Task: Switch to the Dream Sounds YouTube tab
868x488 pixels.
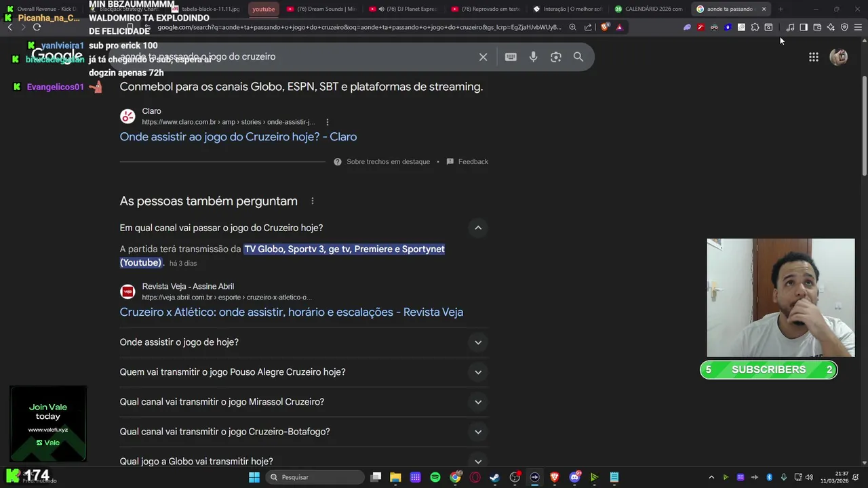Action: pos(321,9)
